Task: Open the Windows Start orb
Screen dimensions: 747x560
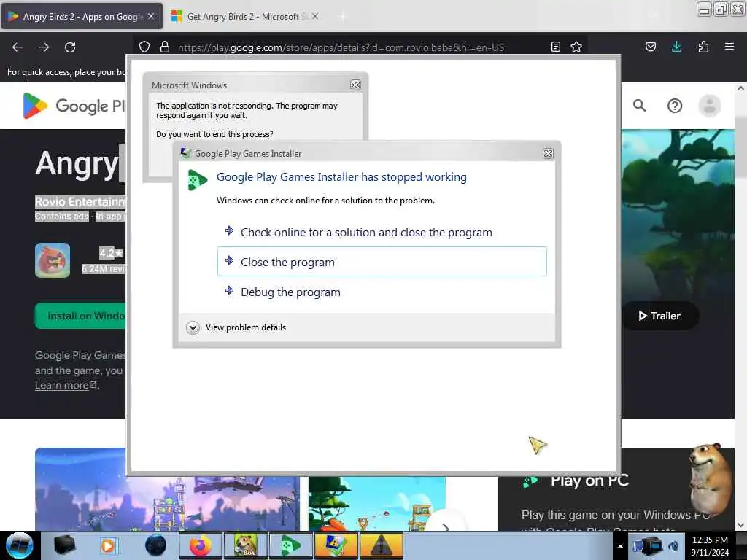Action: pos(19,545)
